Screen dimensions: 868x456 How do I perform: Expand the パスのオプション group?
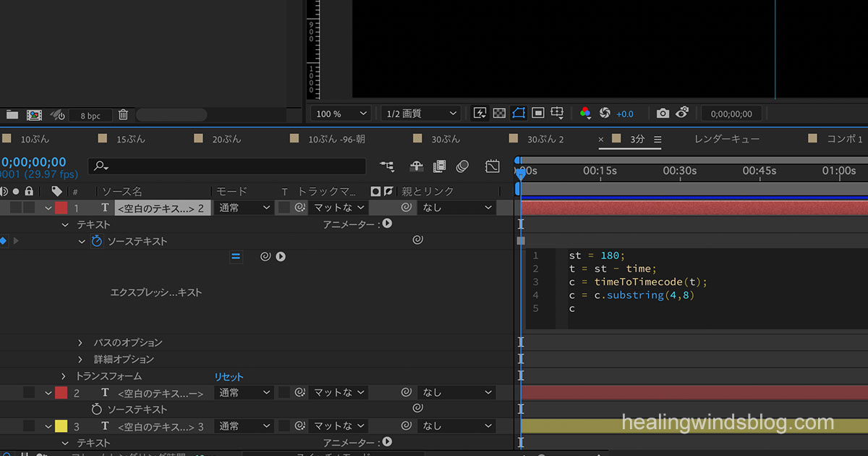pos(81,342)
